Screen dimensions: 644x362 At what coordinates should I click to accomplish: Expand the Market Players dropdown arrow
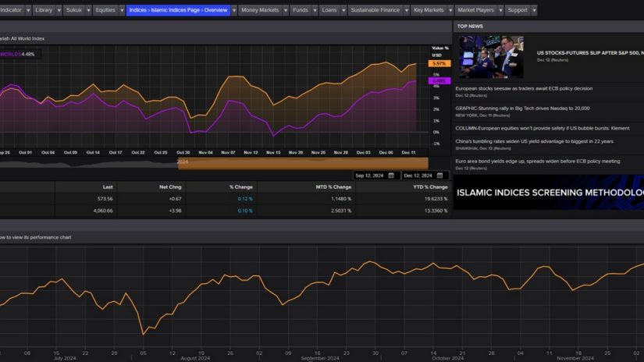coord(500,10)
